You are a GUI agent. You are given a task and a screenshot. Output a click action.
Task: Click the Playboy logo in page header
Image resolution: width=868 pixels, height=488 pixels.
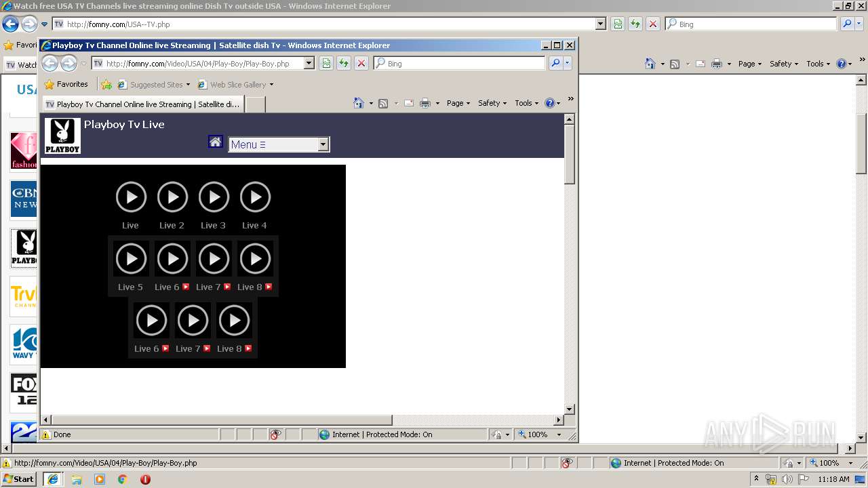62,135
